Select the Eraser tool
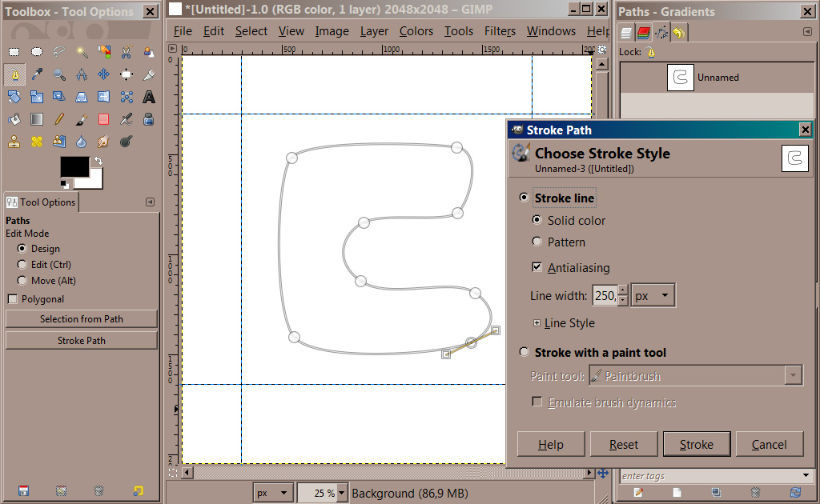The image size is (820, 504). tap(104, 119)
